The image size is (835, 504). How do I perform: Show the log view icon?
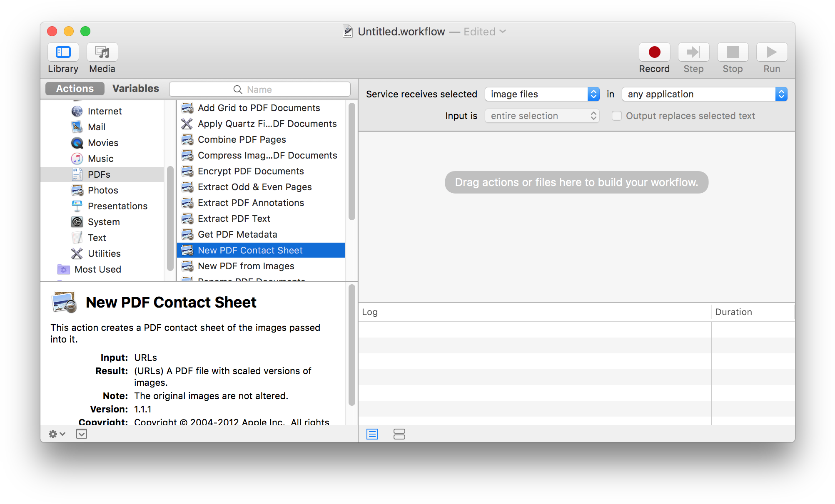(x=372, y=434)
